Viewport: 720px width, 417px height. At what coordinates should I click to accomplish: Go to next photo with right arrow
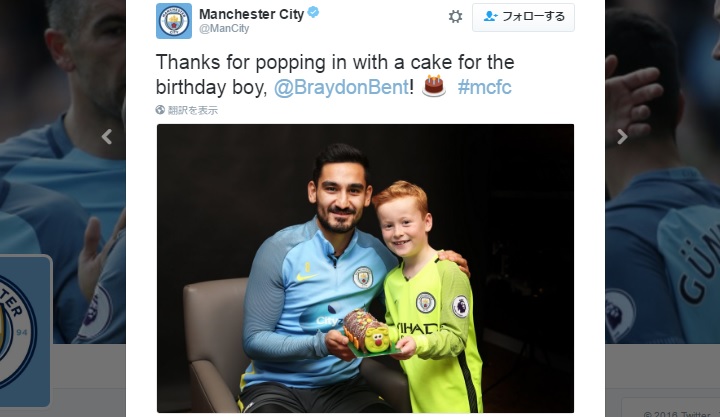(x=622, y=136)
